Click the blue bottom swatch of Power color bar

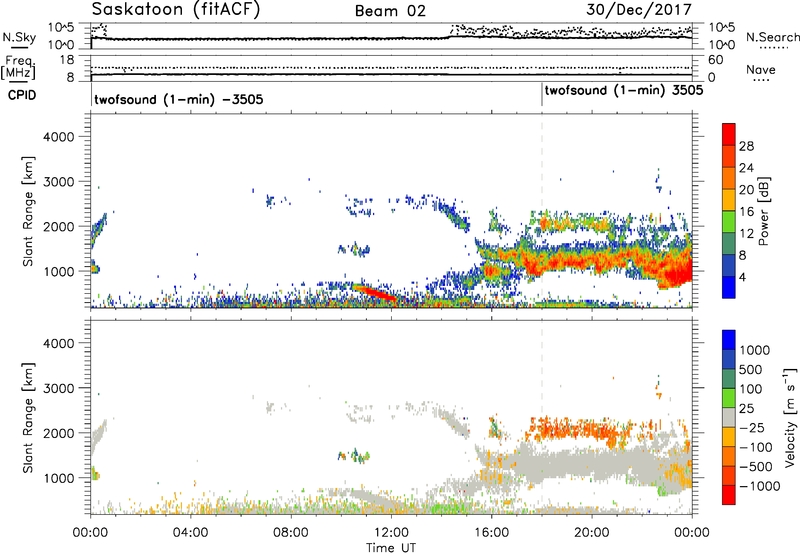[729, 287]
